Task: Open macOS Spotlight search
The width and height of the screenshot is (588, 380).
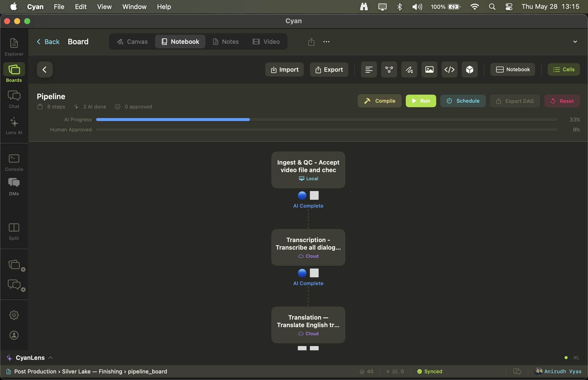Action: coord(492,7)
